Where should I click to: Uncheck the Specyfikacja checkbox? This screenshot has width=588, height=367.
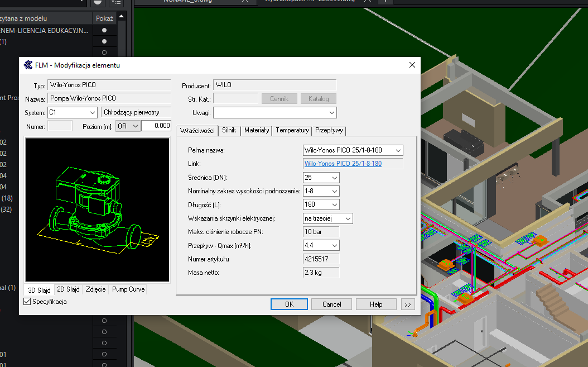pyautogui.click(x=27, y=302)
